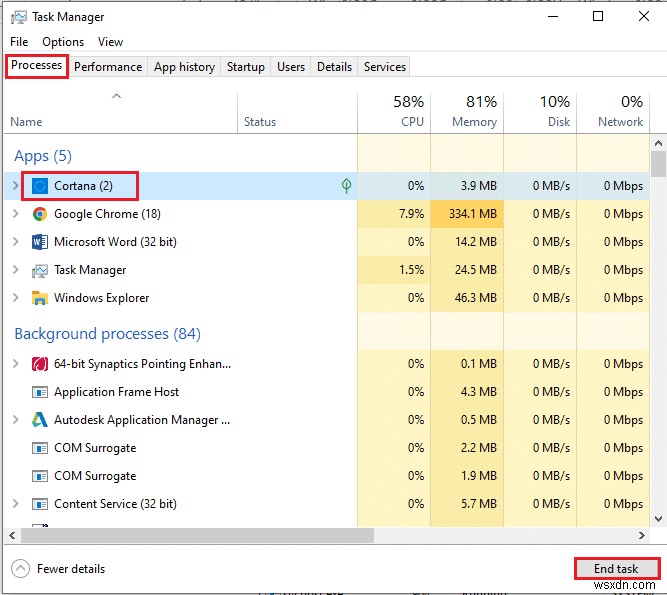Screen dimensions: 667x595
Task: Switch to the Performance tab
Action: click(x=108, y=67)
